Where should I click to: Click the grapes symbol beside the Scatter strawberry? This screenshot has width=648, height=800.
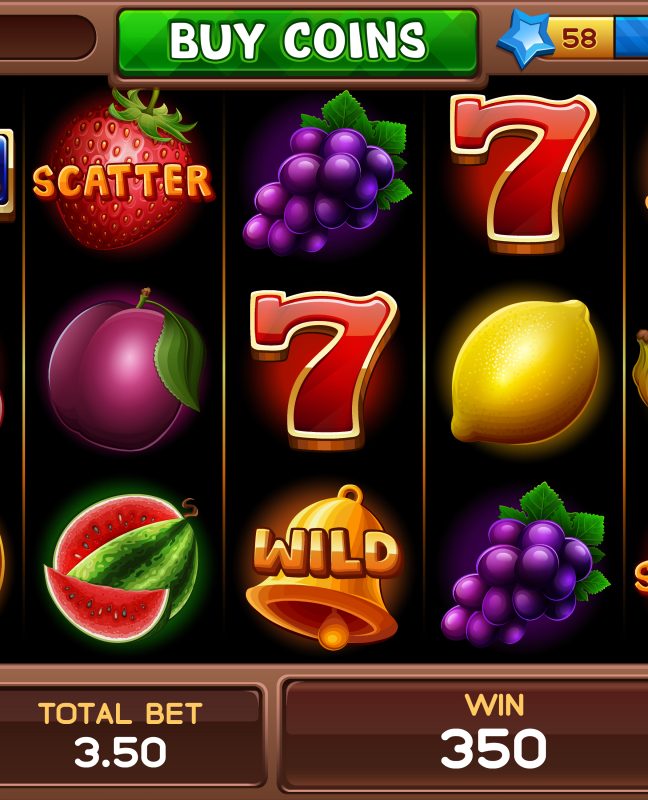(x=328, y=173)
